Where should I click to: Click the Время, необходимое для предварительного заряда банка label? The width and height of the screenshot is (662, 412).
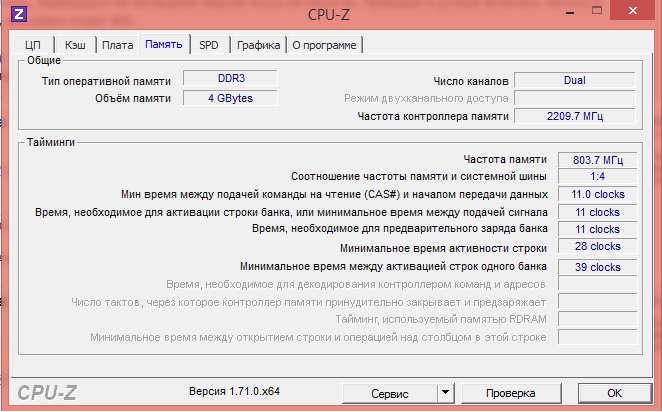click(x=400, y=228)
